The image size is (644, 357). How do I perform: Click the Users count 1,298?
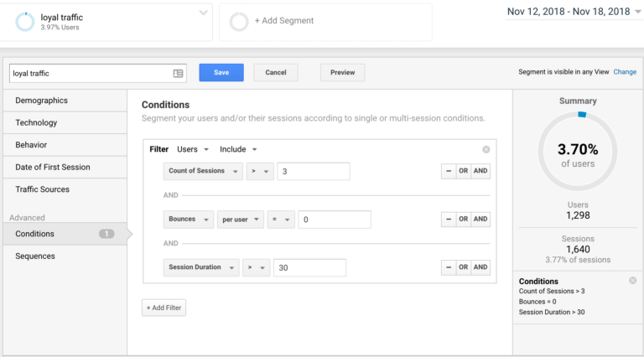(578, 215)
